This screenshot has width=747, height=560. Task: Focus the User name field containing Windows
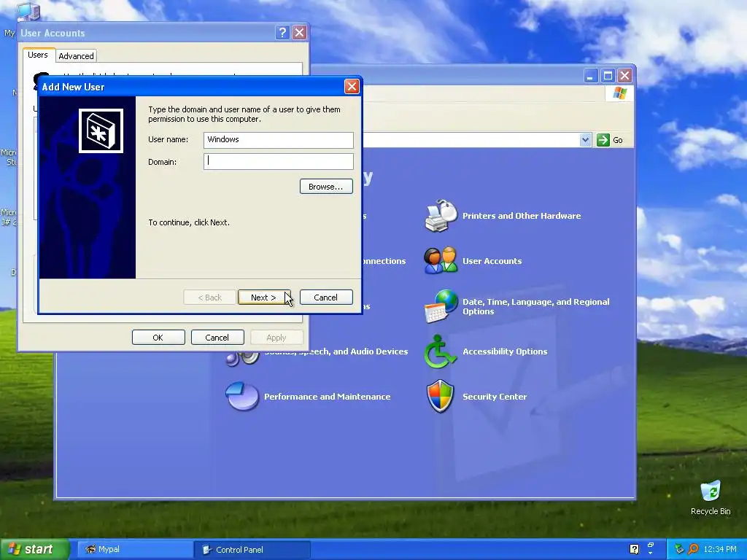[x=278, y=139]
